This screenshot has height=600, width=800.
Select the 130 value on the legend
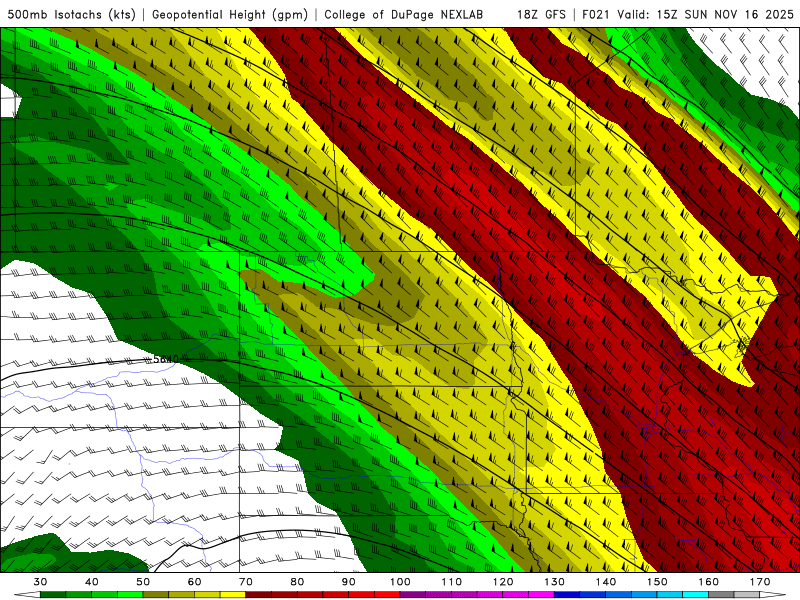554,582
